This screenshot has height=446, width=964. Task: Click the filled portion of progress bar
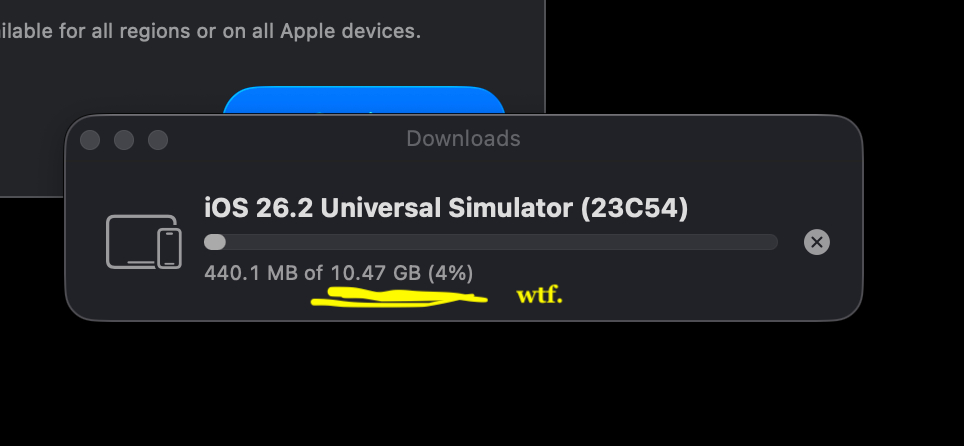point(215,242)
